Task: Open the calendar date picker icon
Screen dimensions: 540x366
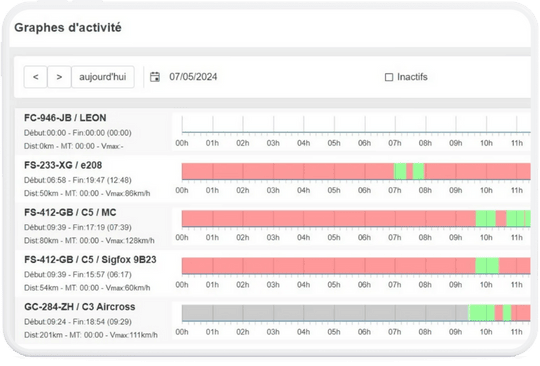Action: coord(155,77)
